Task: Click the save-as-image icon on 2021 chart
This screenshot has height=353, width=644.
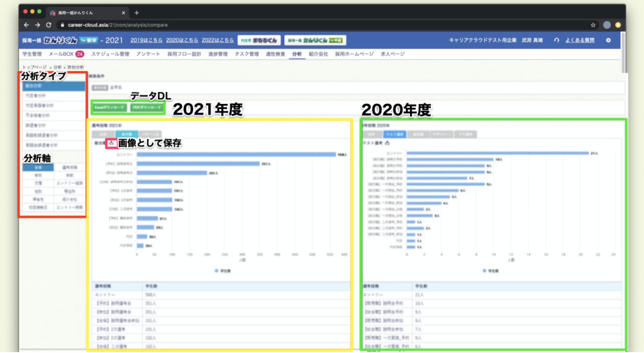Action: (111, 143)
